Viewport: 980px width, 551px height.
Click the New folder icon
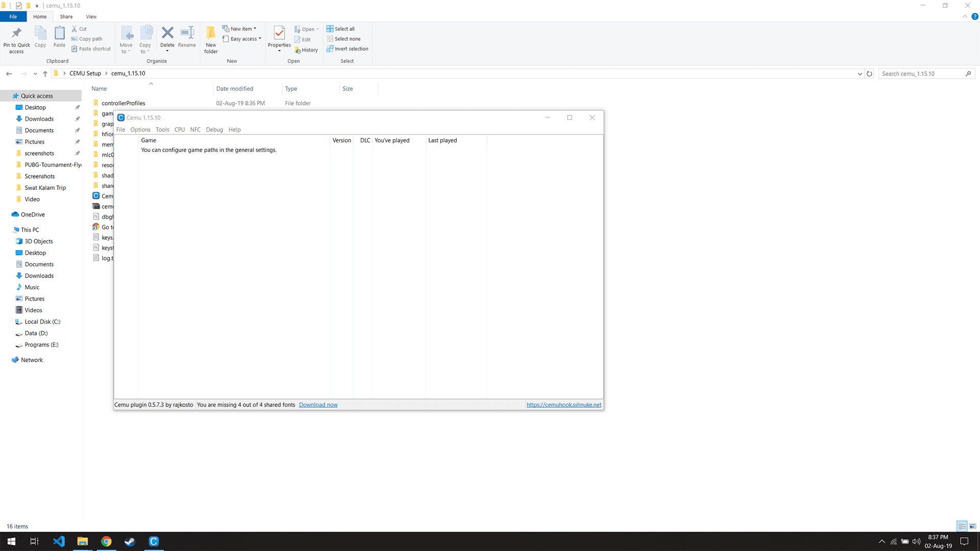coord(211,34)
